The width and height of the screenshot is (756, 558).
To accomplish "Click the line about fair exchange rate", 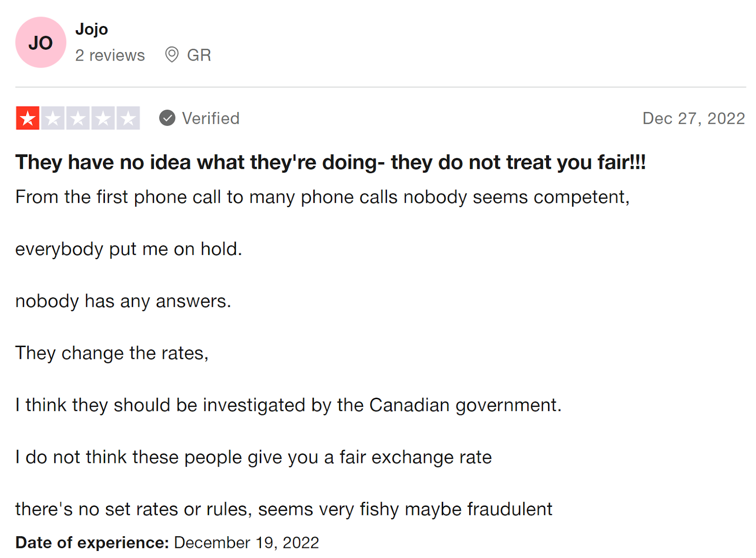I will pos(253,457).
